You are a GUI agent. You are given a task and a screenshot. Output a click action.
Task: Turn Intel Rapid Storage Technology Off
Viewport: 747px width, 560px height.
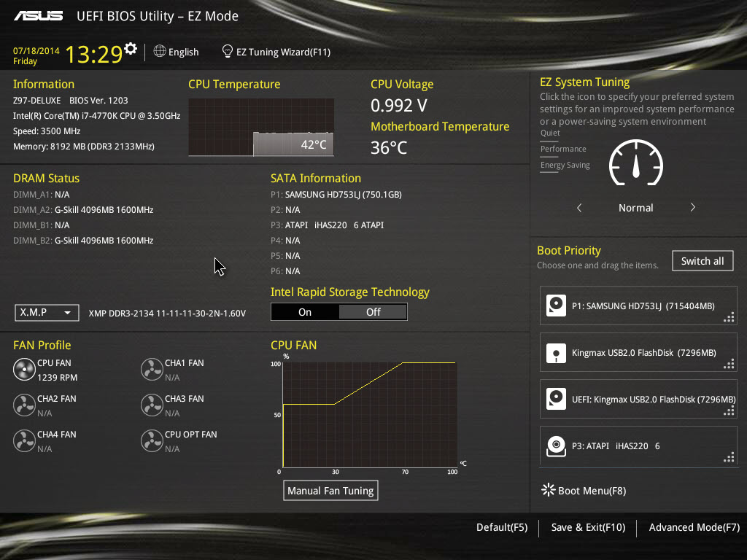point(373,312)
